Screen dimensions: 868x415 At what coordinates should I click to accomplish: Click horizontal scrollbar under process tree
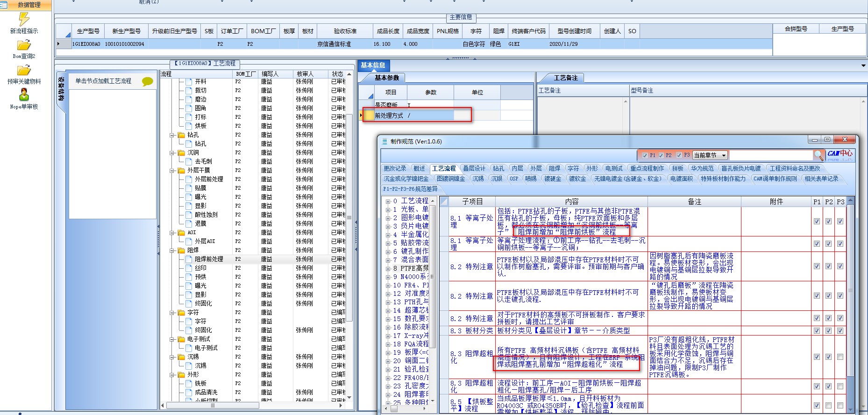pos(213,406)
